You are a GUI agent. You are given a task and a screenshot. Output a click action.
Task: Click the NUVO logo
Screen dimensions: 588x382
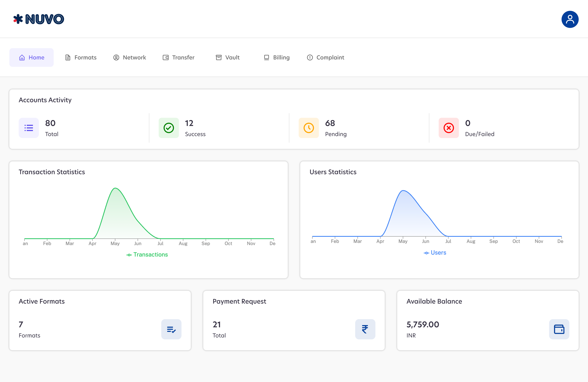click(39, 19)
